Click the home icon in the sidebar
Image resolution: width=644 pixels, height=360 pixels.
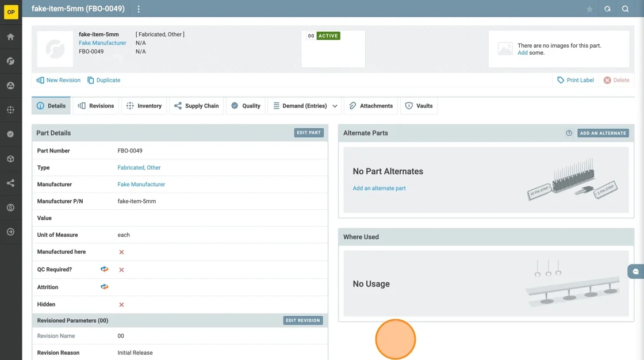click(x=10, y=37)
